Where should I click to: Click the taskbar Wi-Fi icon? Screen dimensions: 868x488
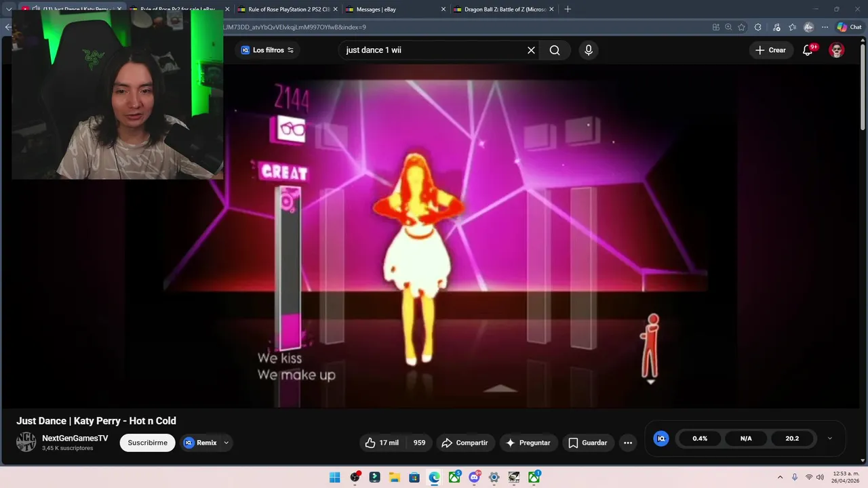[x=809, y=477]
